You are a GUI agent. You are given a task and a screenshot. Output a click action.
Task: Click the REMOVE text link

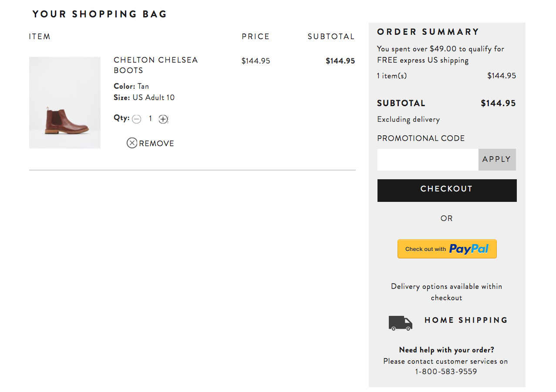pos(156,144)
